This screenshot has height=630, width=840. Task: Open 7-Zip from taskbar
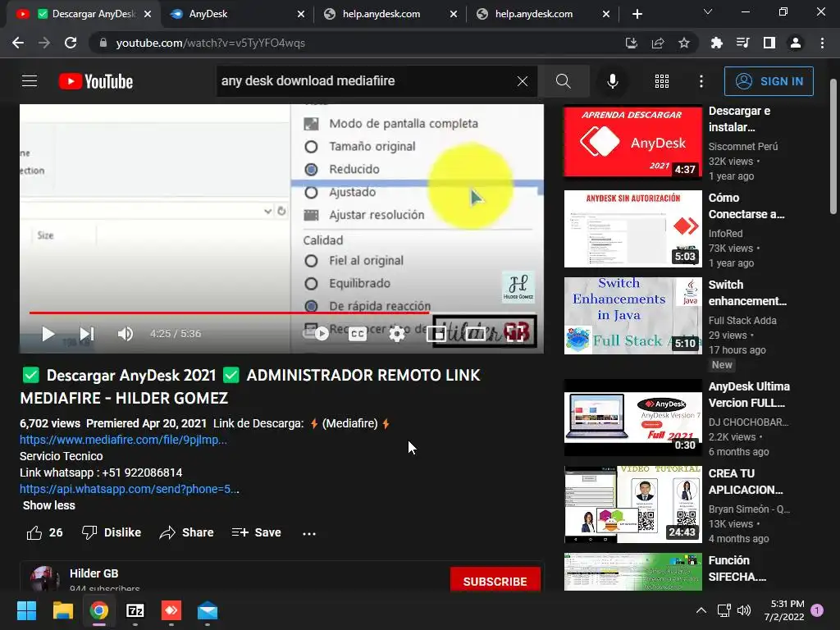tap(135, 610)
